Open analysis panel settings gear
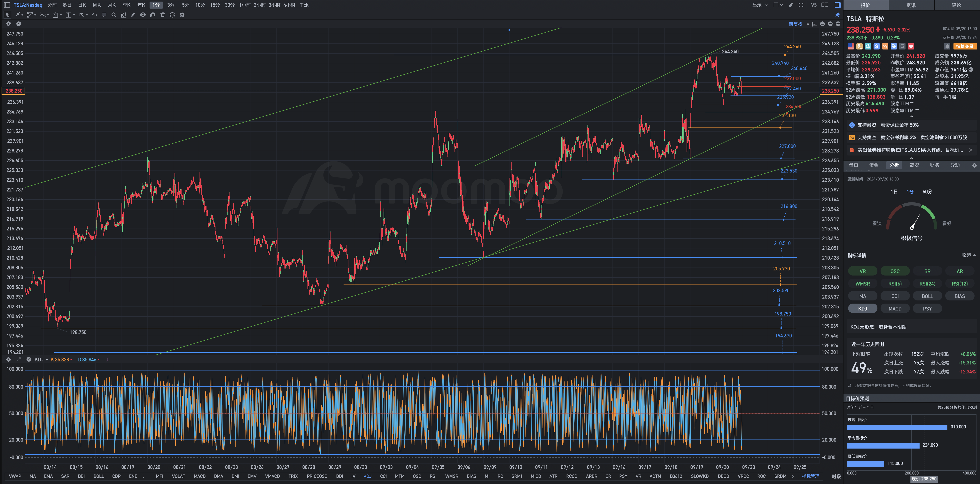Image resolution: width=980 pixels, height=484 pixels. tap(974, 165)
